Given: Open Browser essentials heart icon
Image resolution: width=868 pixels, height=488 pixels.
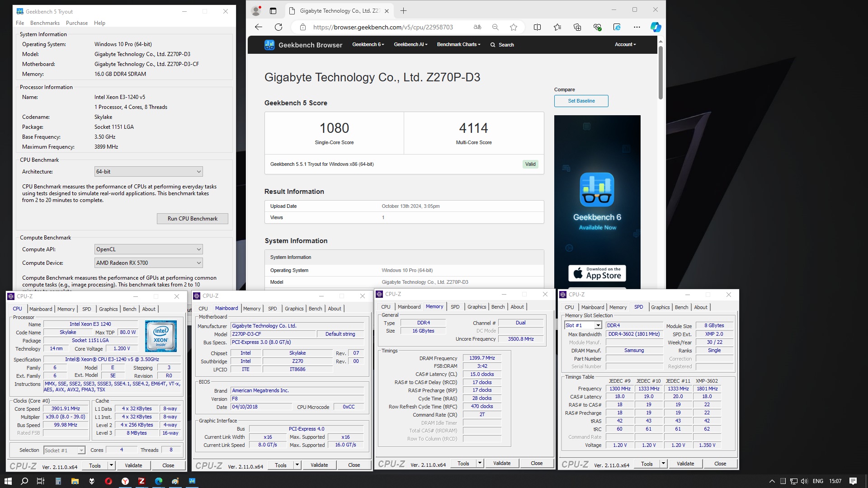Looking at the screenshot, I should [597, 27].
